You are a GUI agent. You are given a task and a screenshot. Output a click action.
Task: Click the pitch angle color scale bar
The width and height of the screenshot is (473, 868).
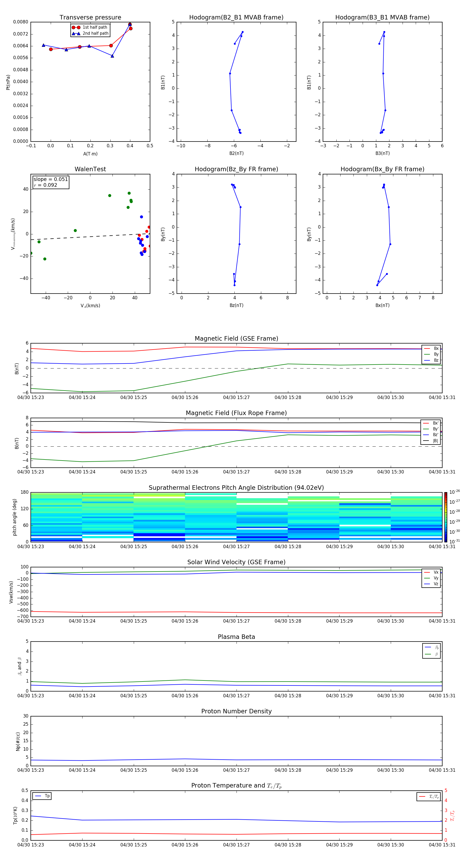(446, 517)
